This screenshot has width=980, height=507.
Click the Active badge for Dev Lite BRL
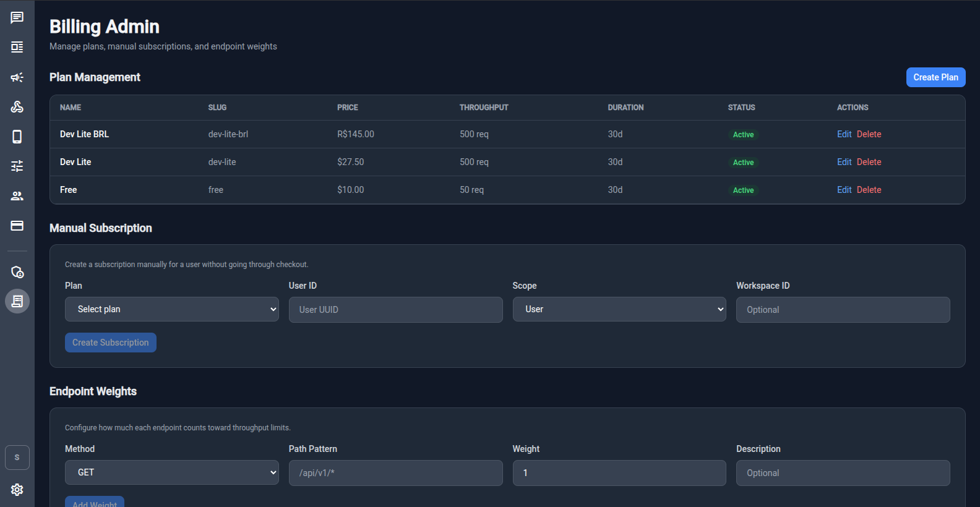(x=743, y=135)
